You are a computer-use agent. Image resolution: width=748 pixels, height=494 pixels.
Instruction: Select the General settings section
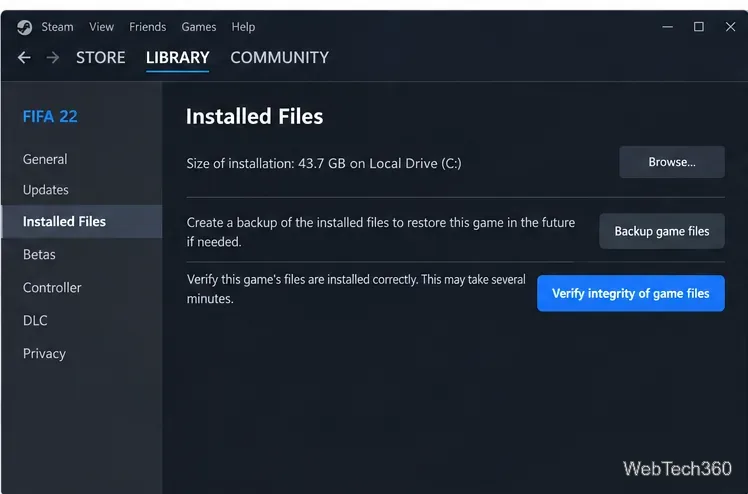45,159
